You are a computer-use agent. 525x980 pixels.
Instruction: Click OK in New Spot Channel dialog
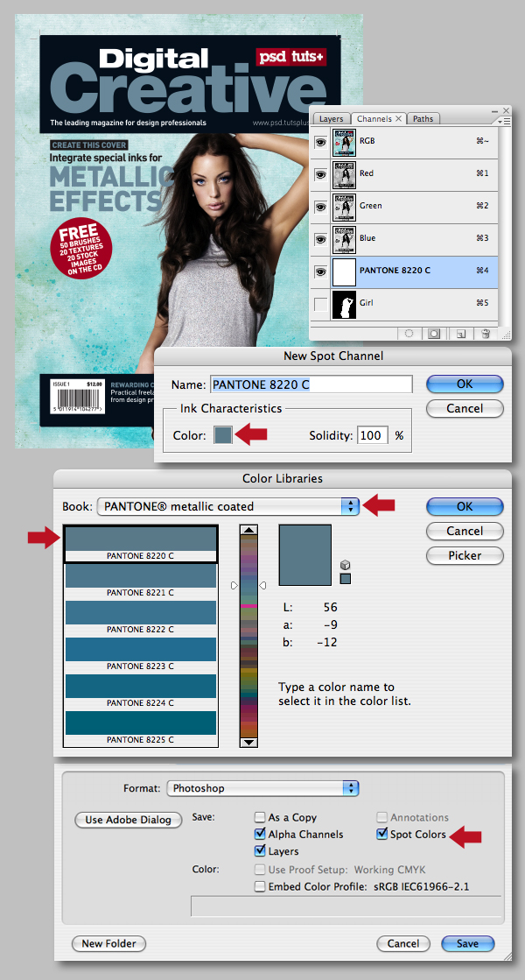pos(465,384)
